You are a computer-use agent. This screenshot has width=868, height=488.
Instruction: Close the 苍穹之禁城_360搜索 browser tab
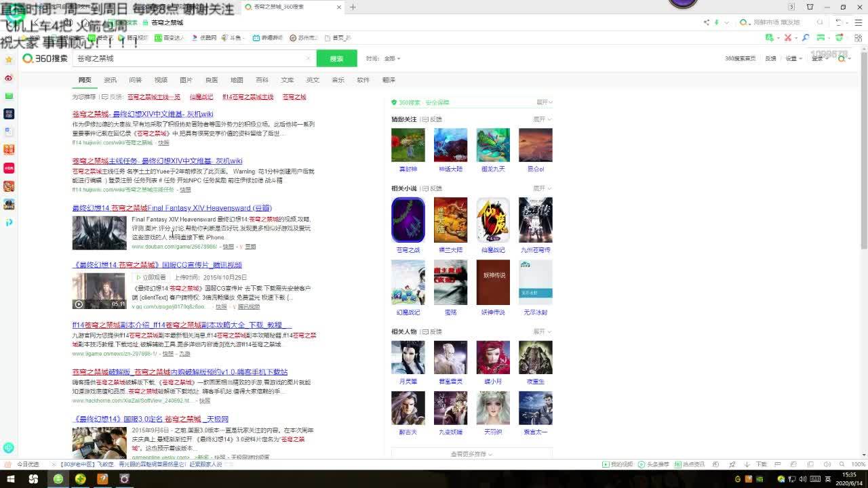coord(338,7)
